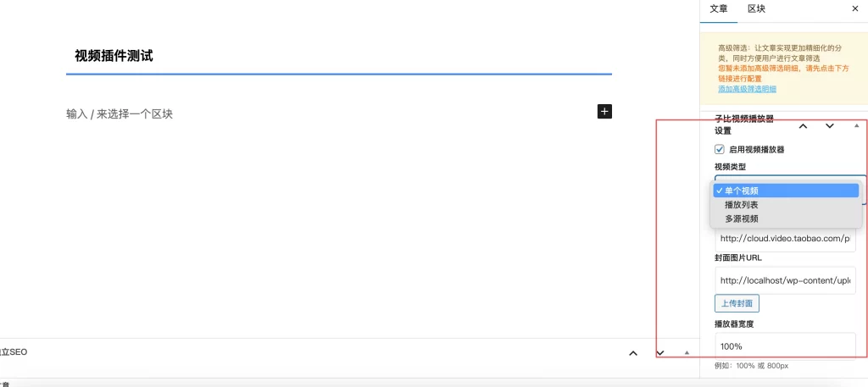Click the video URL input field
This screenshot has width=868, height=387.
coord(784,239)
